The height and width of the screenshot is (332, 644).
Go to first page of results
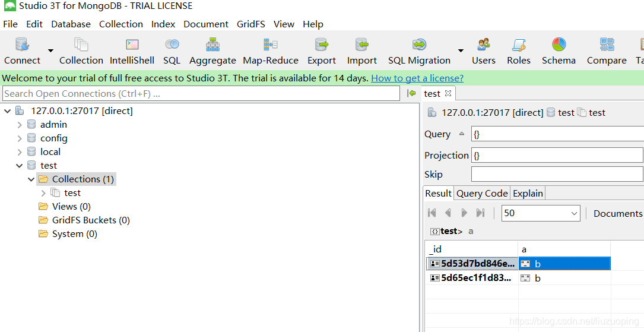[x=432, y=213]
